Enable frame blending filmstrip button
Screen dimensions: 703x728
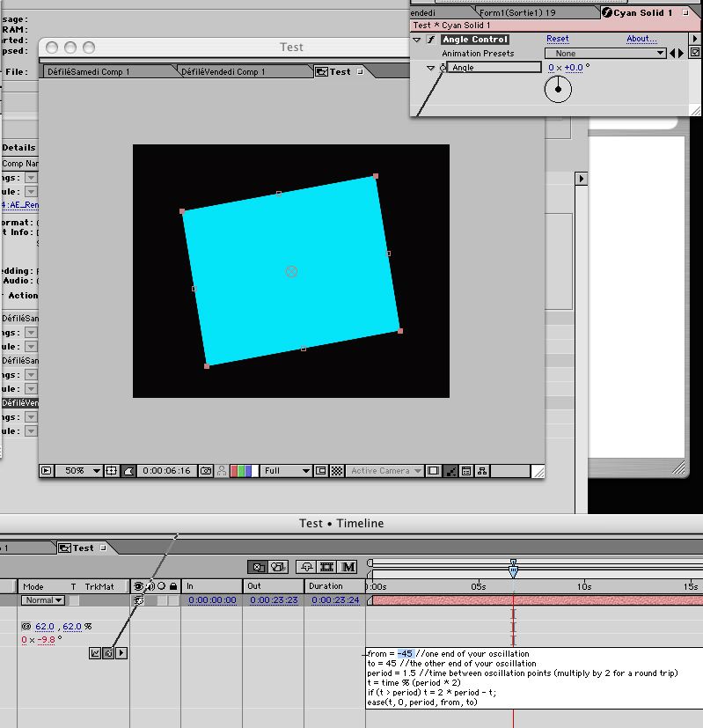pos(327,567)
